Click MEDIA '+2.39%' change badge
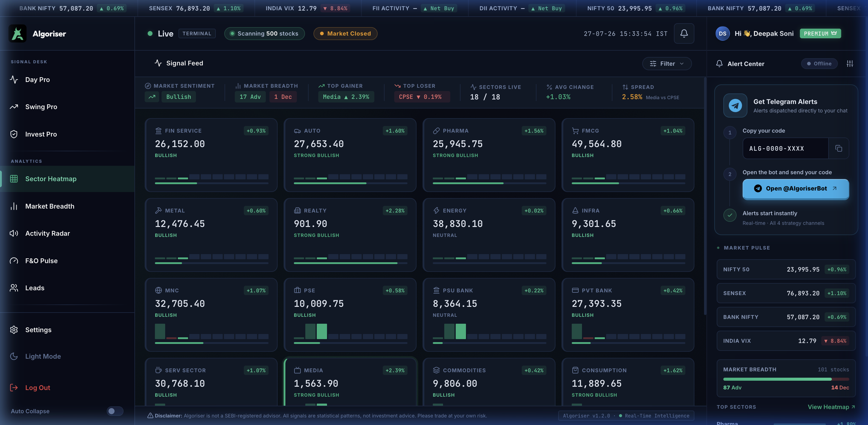 [x=395, y=370]
